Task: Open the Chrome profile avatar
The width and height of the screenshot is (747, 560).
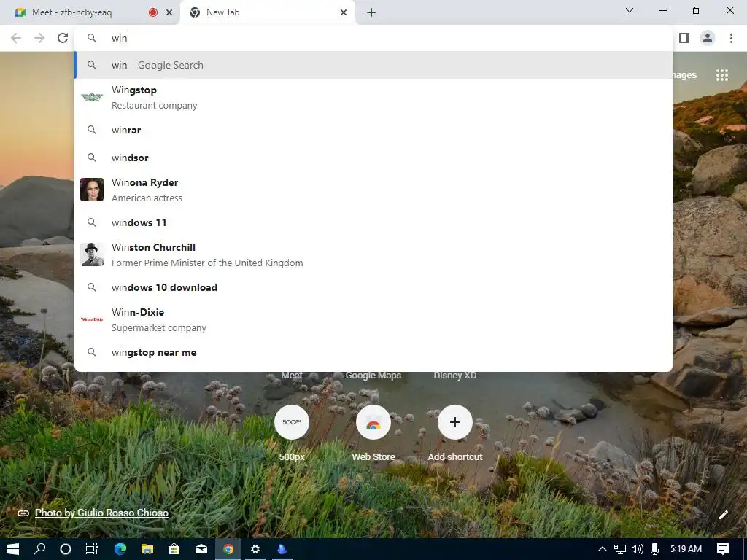Action: click(708, 38)
